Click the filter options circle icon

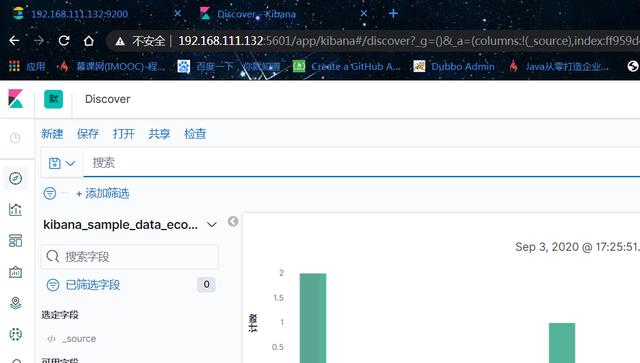click(x=50, y=193)
